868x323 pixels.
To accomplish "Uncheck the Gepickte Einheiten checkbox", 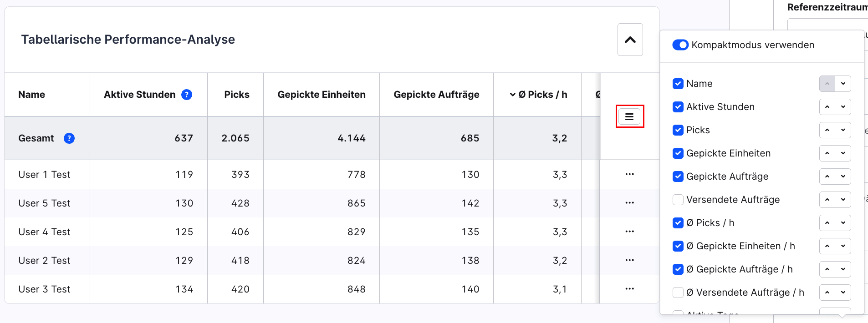I will 678,153.
